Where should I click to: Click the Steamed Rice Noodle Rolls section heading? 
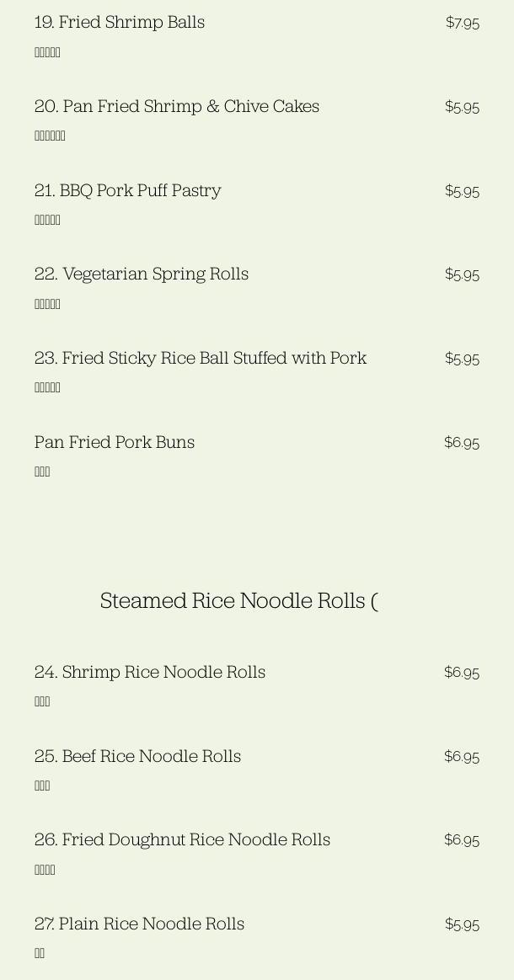[238, 600]
